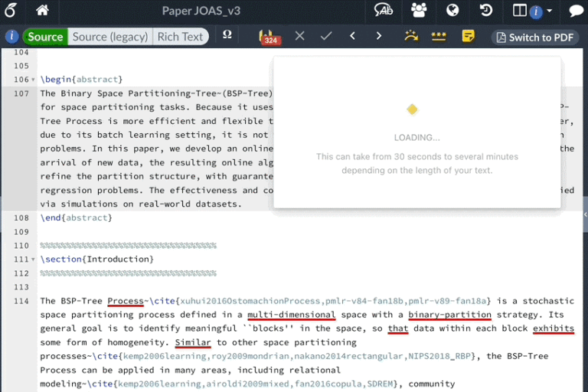This screenshot has width=588, height=392.
Task: Click the \section{Introduction} line
Action: coord(96,260)
